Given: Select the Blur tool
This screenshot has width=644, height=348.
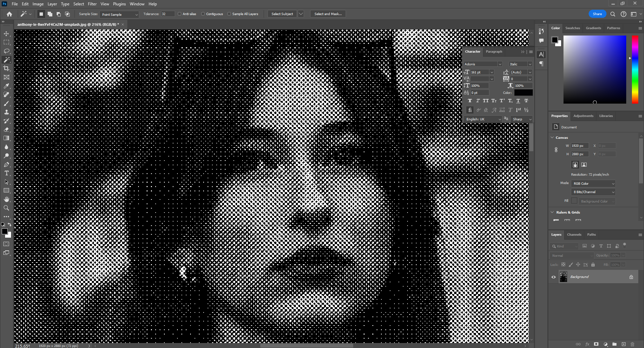Looking at the screenshot, I should [x=6, y=147].
